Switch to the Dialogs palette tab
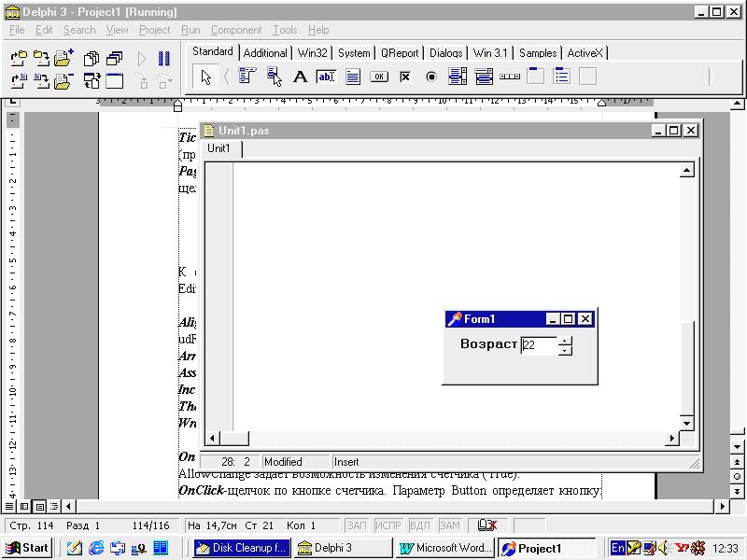Screen dimensions: 747x560 pyautogui.click(x=446, y=53)
